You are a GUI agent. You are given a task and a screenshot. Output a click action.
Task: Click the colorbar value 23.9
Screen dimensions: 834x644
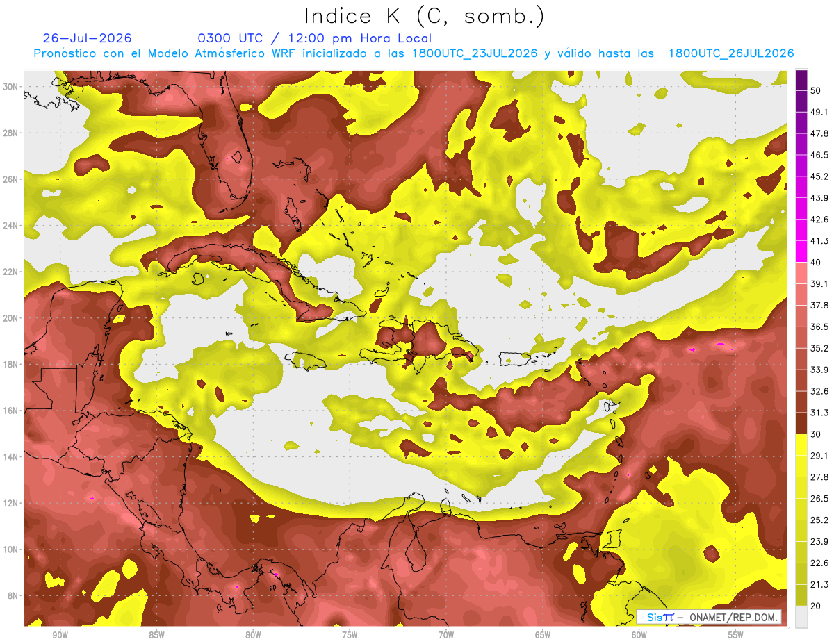pyautogui.click(x=819, y=541)
